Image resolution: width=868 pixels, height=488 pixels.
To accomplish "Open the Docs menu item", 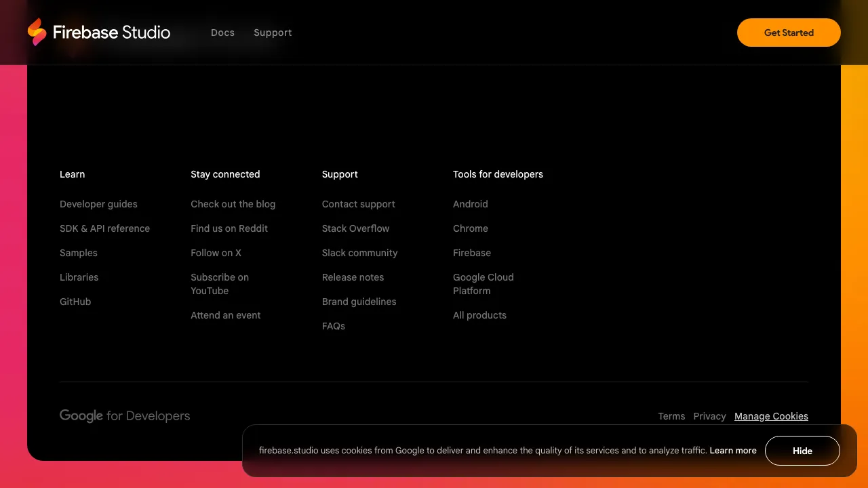I will pyautogui.click(x=222, y=33).
